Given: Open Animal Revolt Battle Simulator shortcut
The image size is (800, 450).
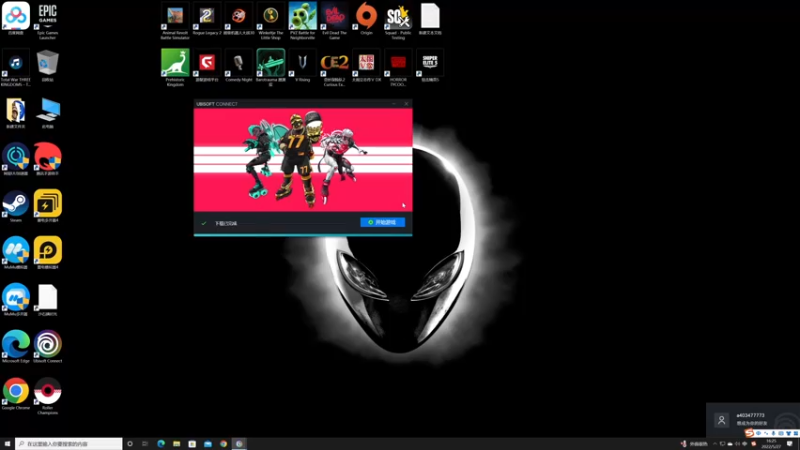Looking at the screenshot, I should click(175, 21).
